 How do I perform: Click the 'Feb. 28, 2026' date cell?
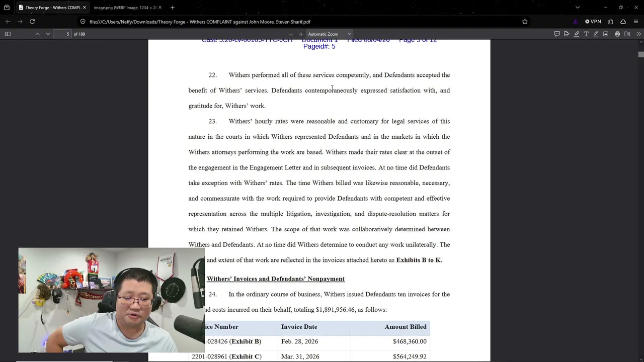coord(299,341)
